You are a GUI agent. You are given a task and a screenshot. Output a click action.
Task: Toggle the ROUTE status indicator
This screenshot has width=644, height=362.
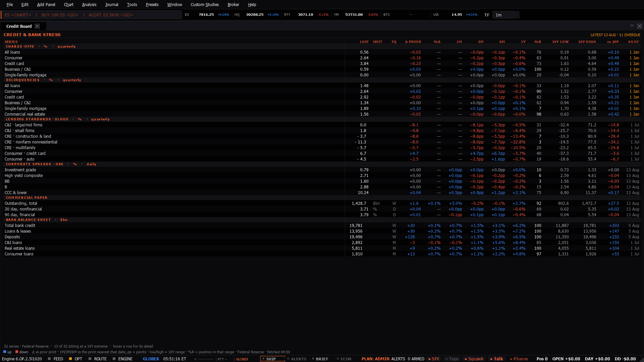click(x=97, y=359)
